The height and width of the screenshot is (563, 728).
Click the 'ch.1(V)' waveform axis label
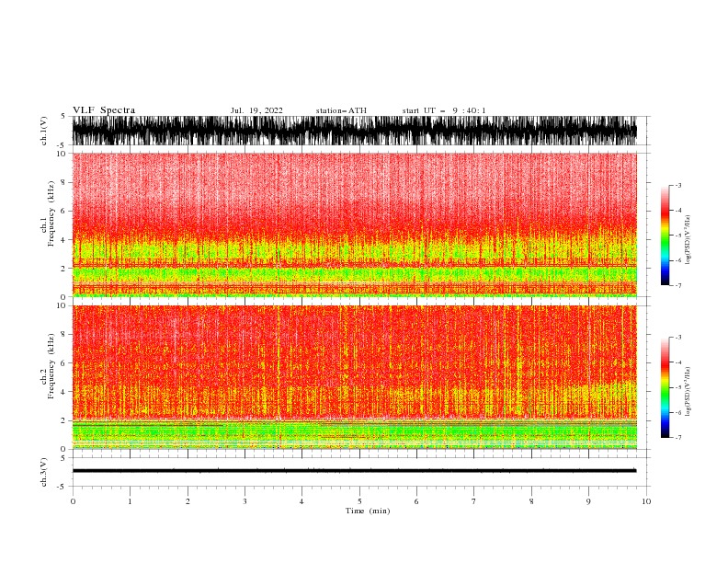pos(44,131)
